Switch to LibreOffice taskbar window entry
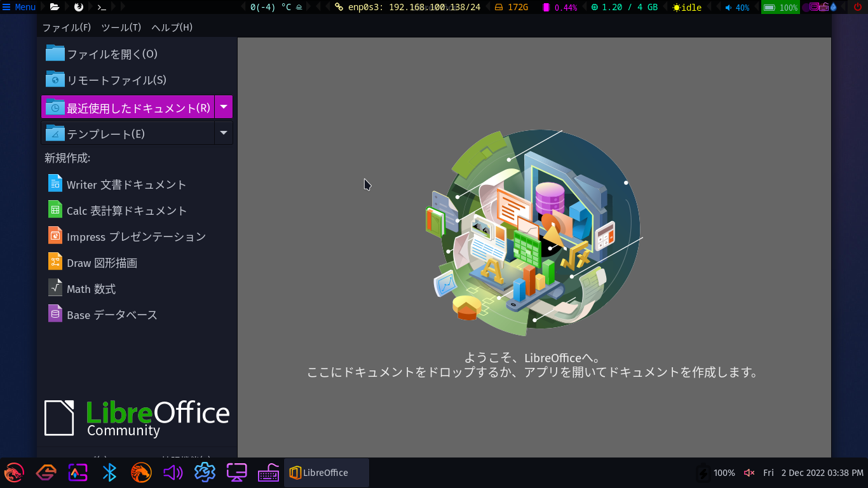The image size is (868, 488). (x=327, y=473)
